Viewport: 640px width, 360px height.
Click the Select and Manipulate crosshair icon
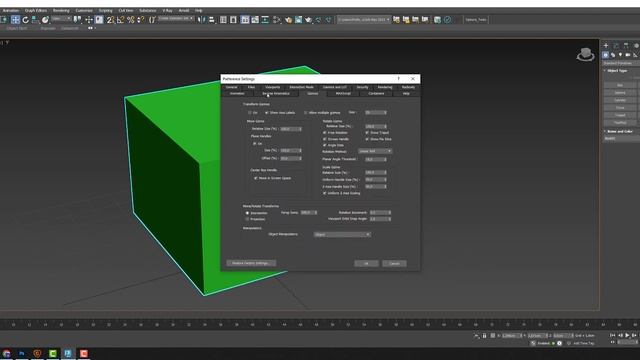click(x=89, y=20)
